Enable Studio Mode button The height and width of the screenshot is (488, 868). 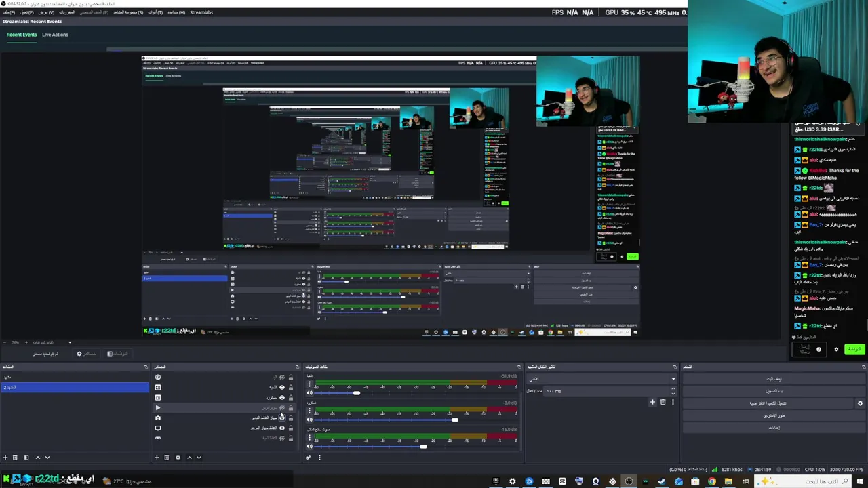click(x=774, y=415)
